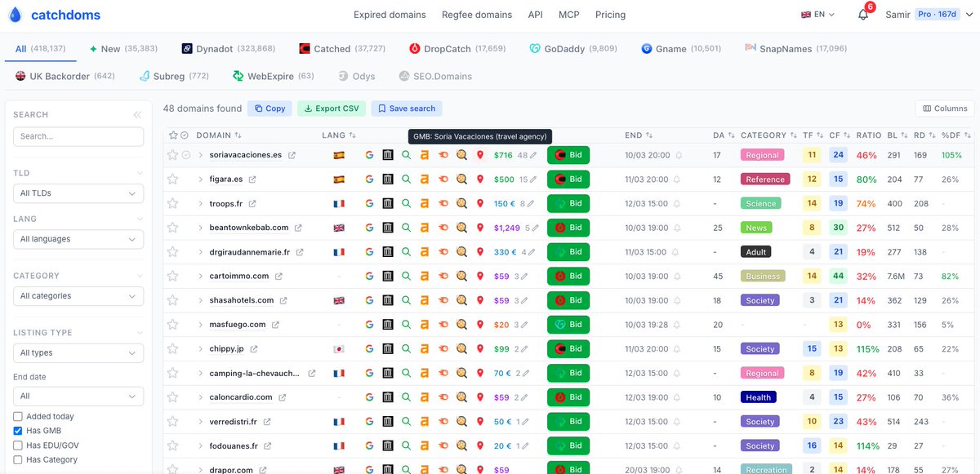Click orange magnifier icon for cartoimmo.com

461,276
